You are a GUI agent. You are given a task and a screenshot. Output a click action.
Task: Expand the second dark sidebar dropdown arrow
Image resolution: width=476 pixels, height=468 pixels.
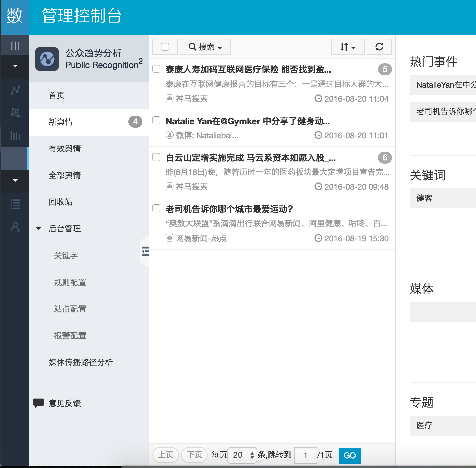pos(15,180)
